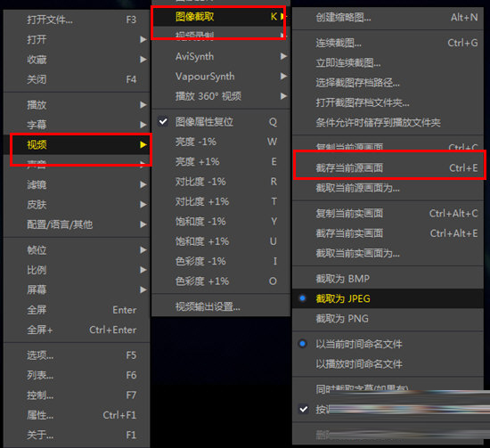Choose 亮度 +1% option
Image resolution: width=490 pixels, height=448 pixels.
pos(221,162)
